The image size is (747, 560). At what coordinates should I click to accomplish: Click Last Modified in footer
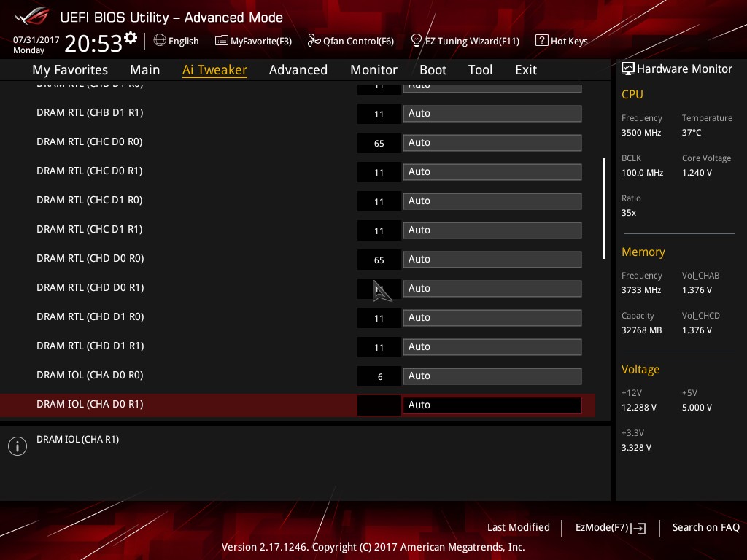point(519,527)
